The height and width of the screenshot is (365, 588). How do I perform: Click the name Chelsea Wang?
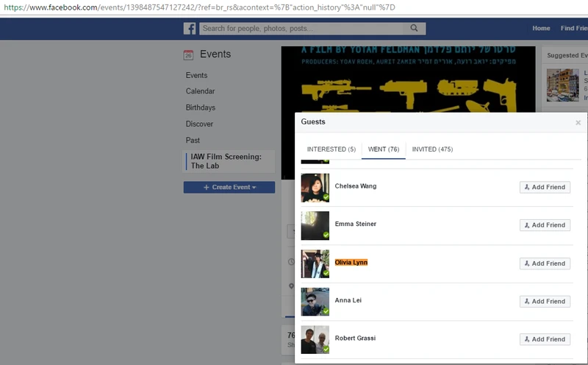[x=356, y=186]
